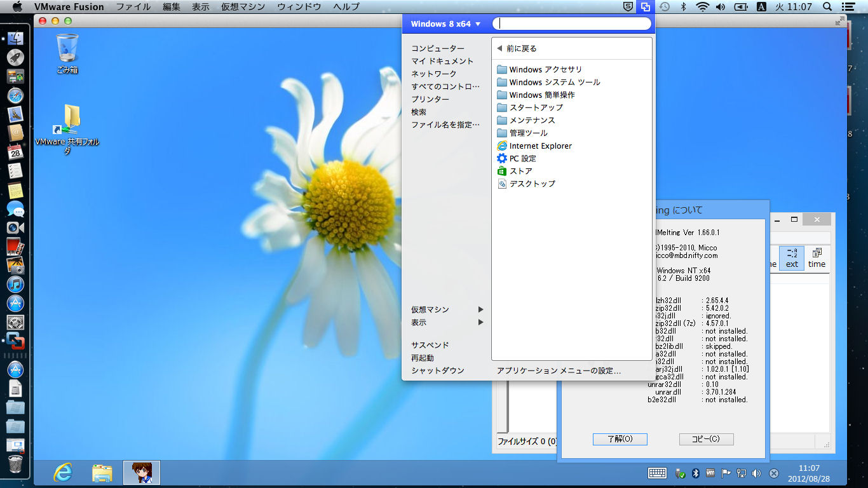This screenshot has height=488, width=868.
Task: Expand the 表示 submenu in the application menu
Action: [447, 322]
